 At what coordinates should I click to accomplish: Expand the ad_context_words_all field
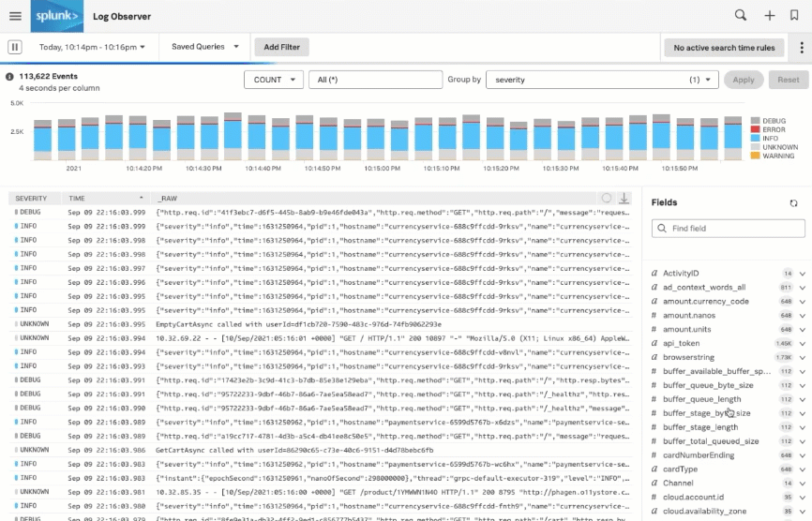point(803,288)
